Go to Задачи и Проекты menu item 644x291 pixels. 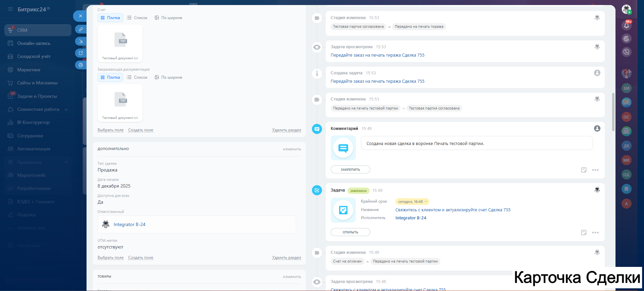click(x=37, y=96)
